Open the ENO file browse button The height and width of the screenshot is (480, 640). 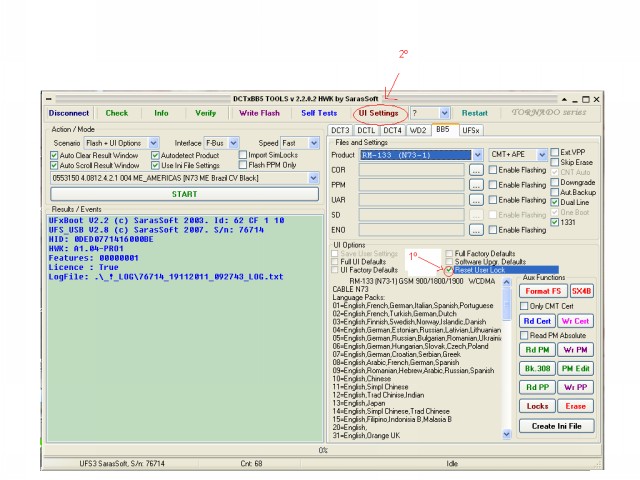477,229
